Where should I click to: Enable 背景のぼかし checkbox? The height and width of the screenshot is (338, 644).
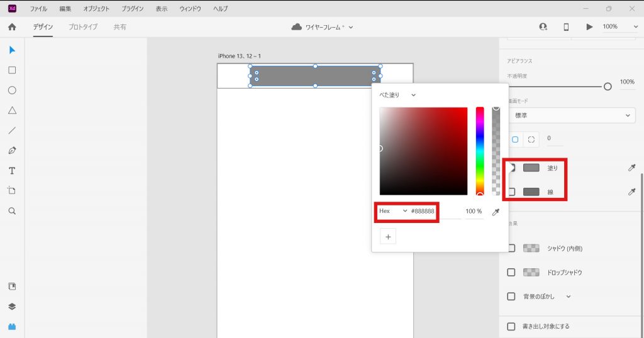pos(511,296)
